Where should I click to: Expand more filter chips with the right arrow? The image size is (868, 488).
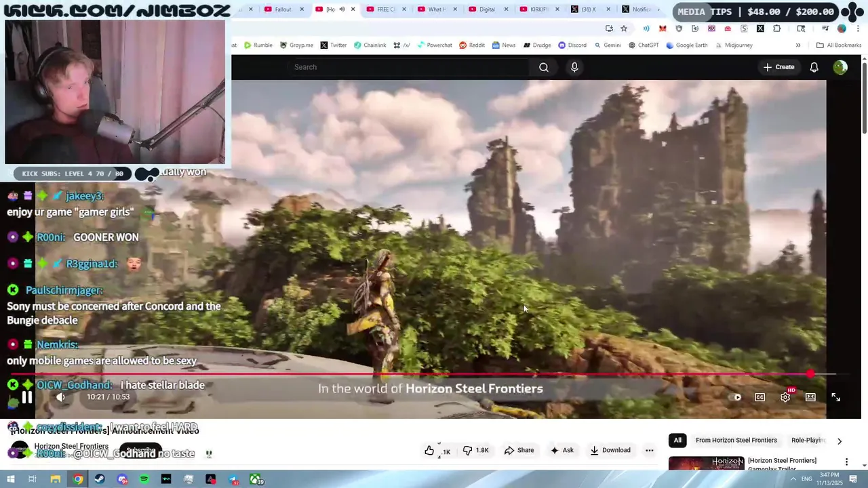(x=840, y=441)
